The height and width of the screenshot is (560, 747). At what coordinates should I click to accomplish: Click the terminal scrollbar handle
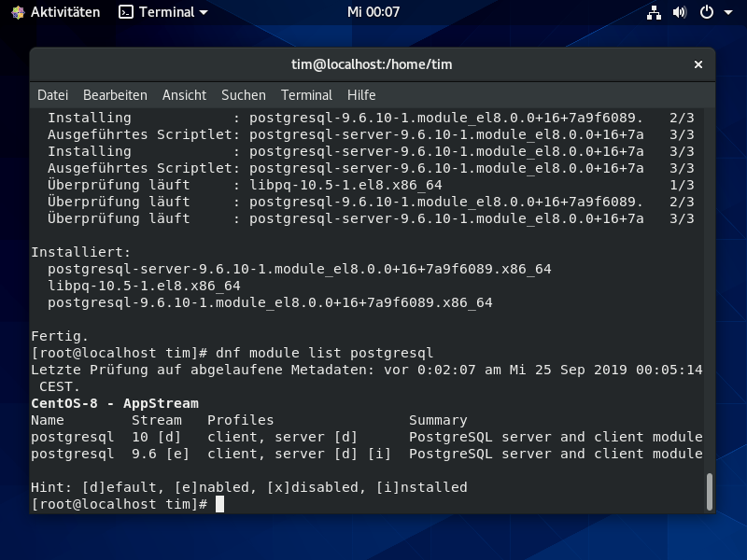click(x=710, y=492)
